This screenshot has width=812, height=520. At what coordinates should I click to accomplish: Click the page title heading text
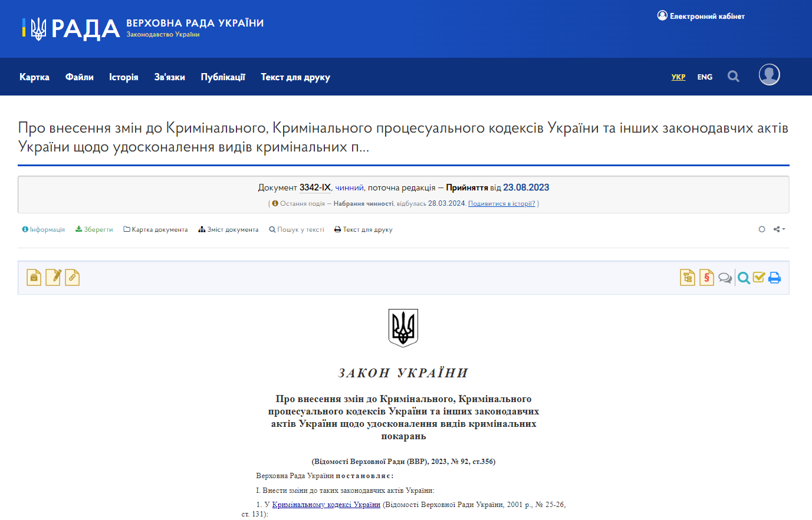point(403,137)
